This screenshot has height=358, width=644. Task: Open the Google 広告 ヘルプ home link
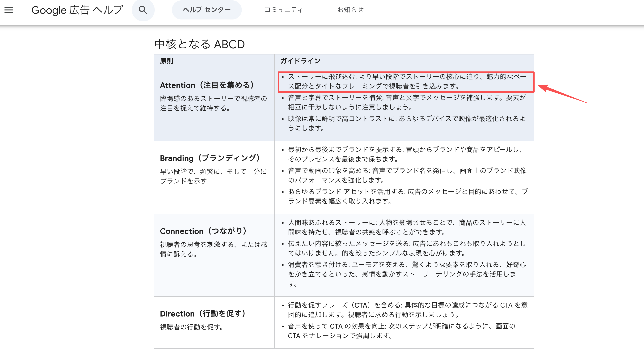point(77,10)
